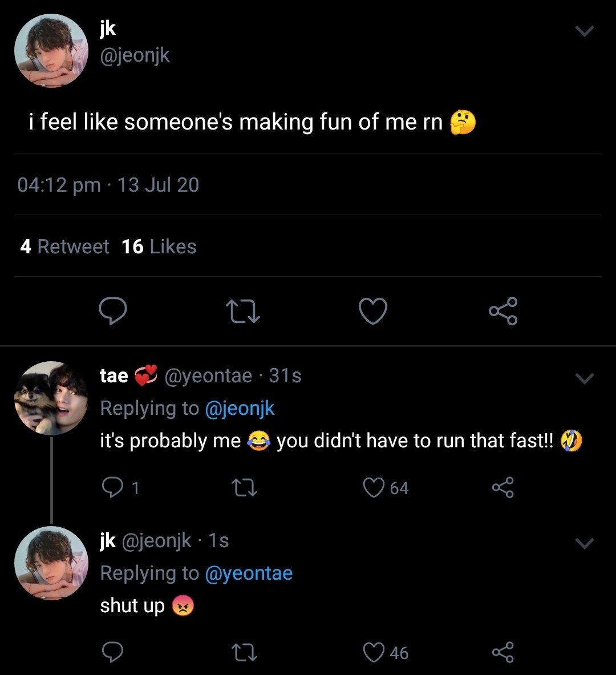Share jk's main tweet
The height and width of the screenshot is (675, 616).
503,311
